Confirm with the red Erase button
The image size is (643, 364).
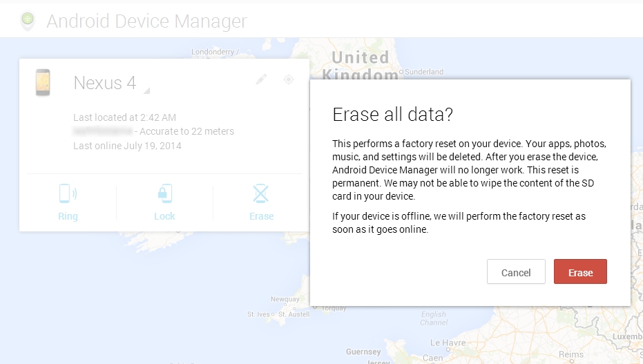pyautogui.click(x=580, y=271)
